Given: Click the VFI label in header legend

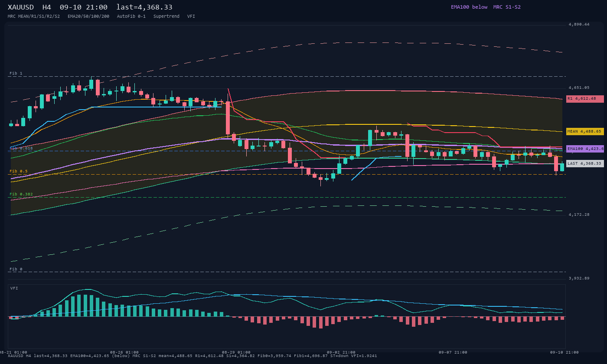Looking at the screenshot, I should pyautogui.click(x=191, y=16).
